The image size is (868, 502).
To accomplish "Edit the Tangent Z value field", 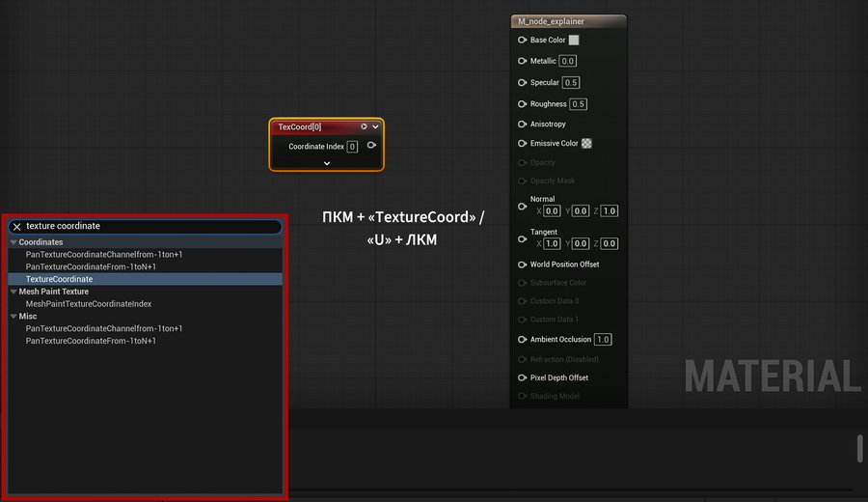I will click(x=609, y=243).
